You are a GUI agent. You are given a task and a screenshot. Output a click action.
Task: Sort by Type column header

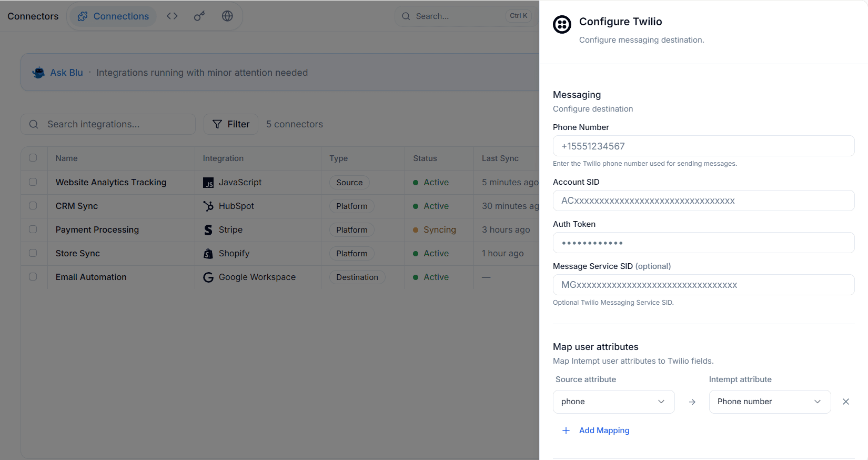tap(339, 158)
